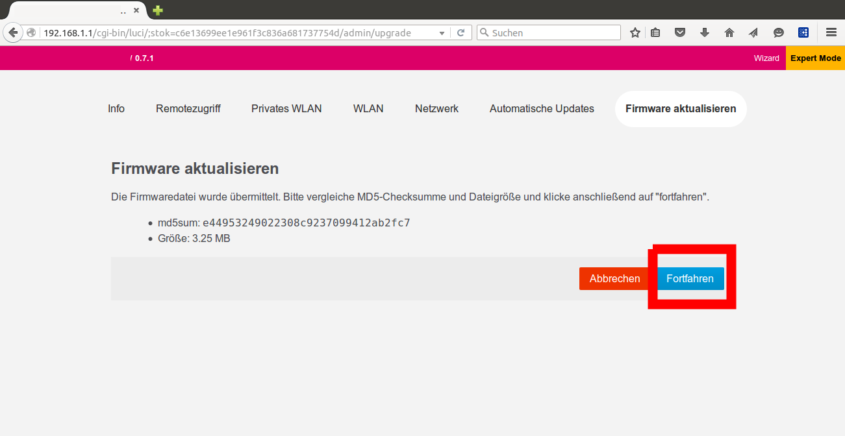Viewport: 845px width, 436px height.
Task: Click the Pocket save icon
Action: (680, 32)
